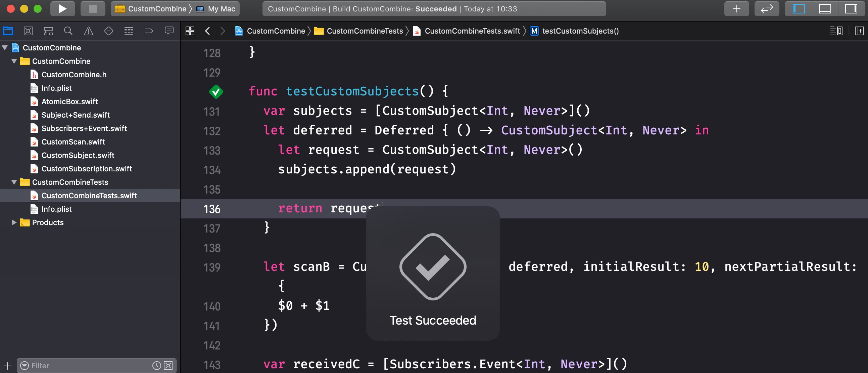Click testCustomSubjects function name in code
868x373 pixels.
click(x=352, y=91)
